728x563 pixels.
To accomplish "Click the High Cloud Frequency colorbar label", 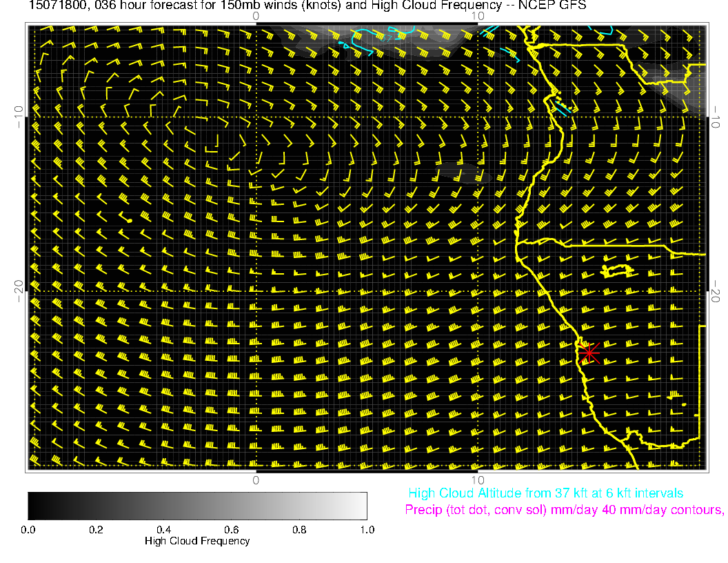I will pyautogui.click(x=197, y=541).
